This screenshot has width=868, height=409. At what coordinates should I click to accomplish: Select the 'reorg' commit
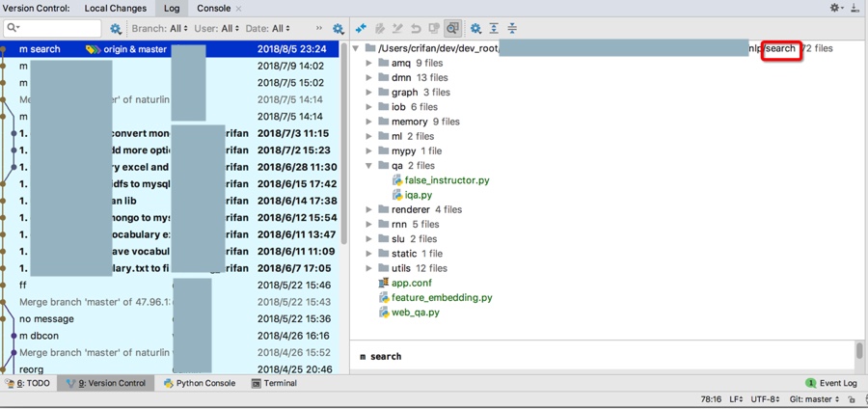pyautogui.click(x=170, y=369)
